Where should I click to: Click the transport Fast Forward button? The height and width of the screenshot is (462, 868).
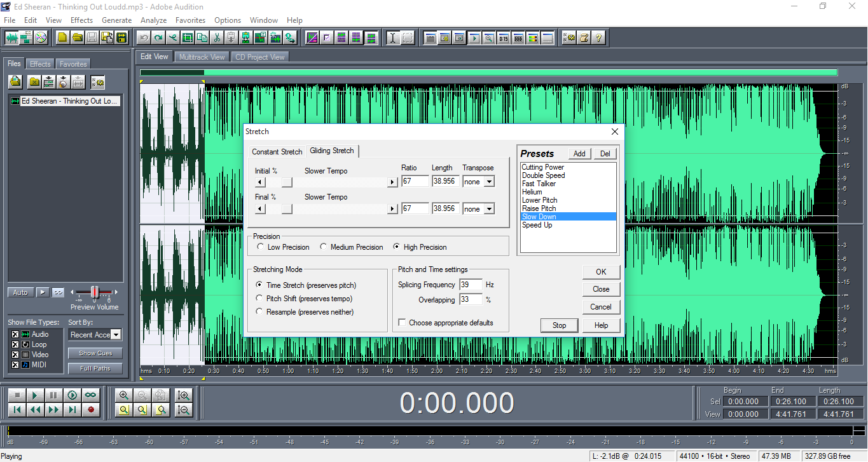54,410
